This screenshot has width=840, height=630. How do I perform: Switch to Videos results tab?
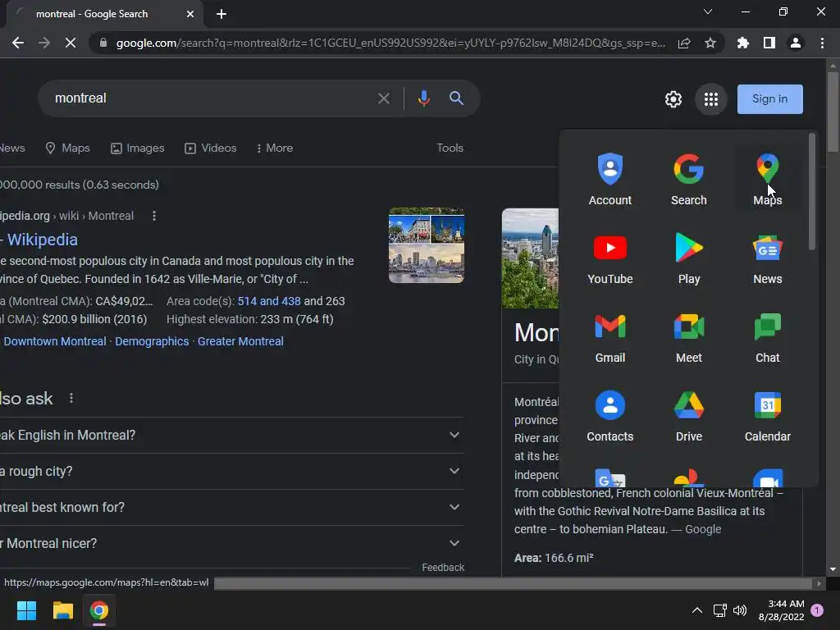(211, 148)
